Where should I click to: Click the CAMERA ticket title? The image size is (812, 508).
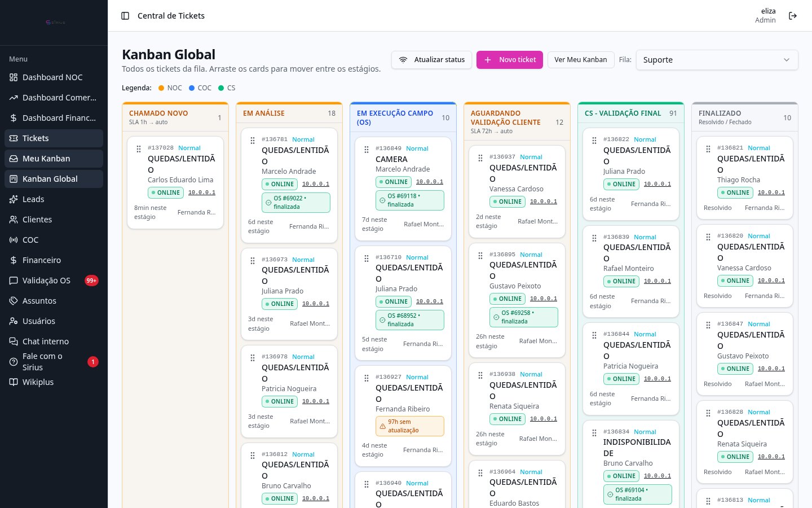pyautogui.click(x=391, y=160)
